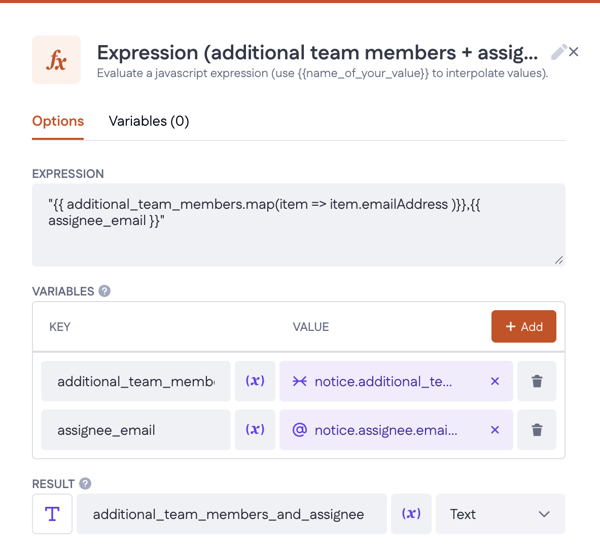
Task: Click inside the Expression text area
Action: pos(298,225)
